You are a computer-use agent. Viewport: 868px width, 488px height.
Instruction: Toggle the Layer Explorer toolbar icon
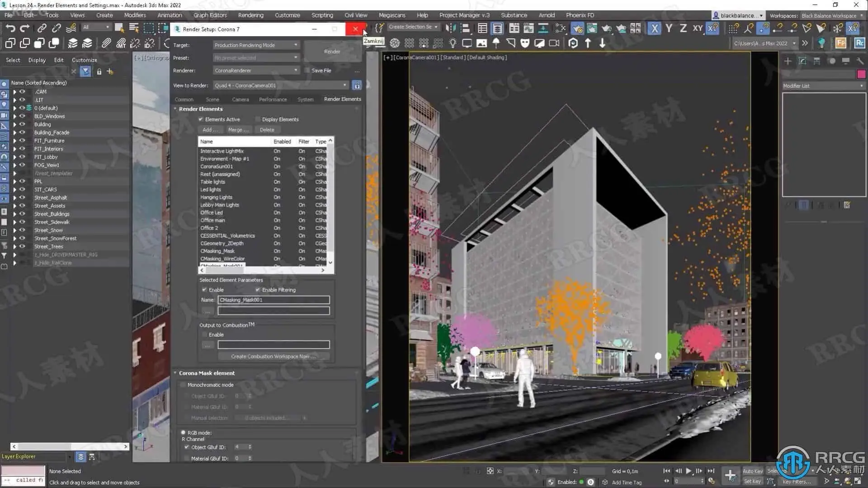tap(497, 28)
